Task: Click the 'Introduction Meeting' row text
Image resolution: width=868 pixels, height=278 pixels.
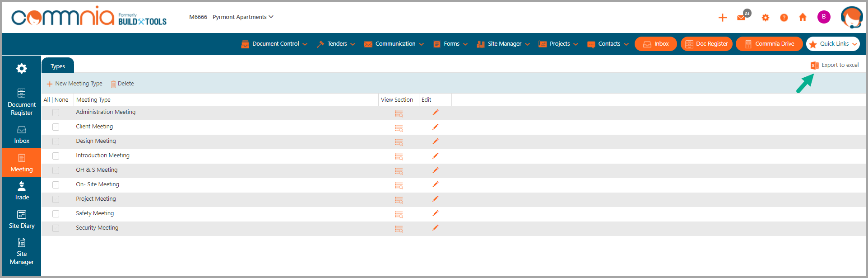Action: click(x=102, y=155)
